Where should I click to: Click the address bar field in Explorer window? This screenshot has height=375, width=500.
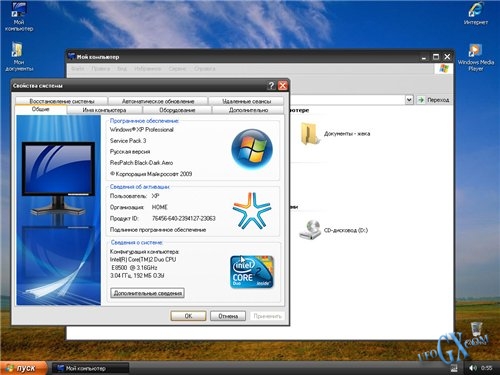coord(347,100)
